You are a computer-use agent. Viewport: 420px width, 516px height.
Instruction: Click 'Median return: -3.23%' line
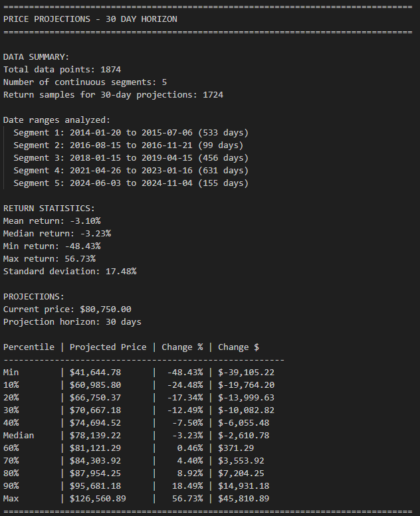[x=57, y=234]
